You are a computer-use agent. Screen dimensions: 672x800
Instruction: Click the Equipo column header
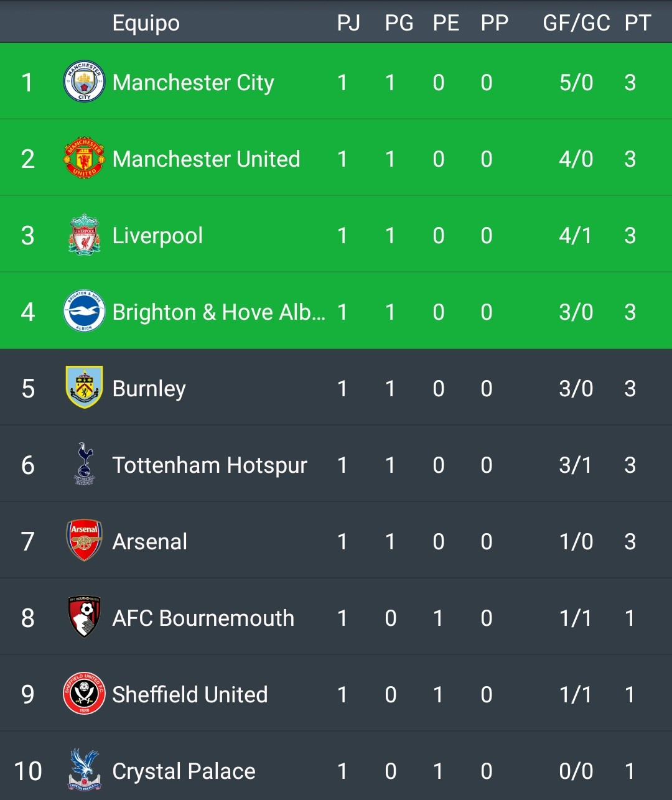coord(146,24)
